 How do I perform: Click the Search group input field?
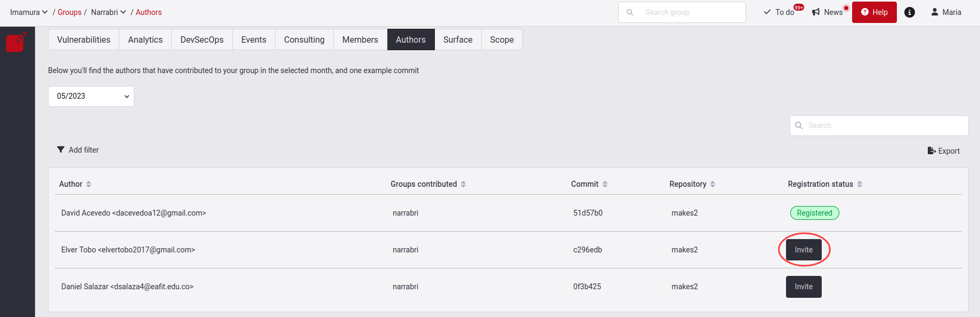click(682, 12)
